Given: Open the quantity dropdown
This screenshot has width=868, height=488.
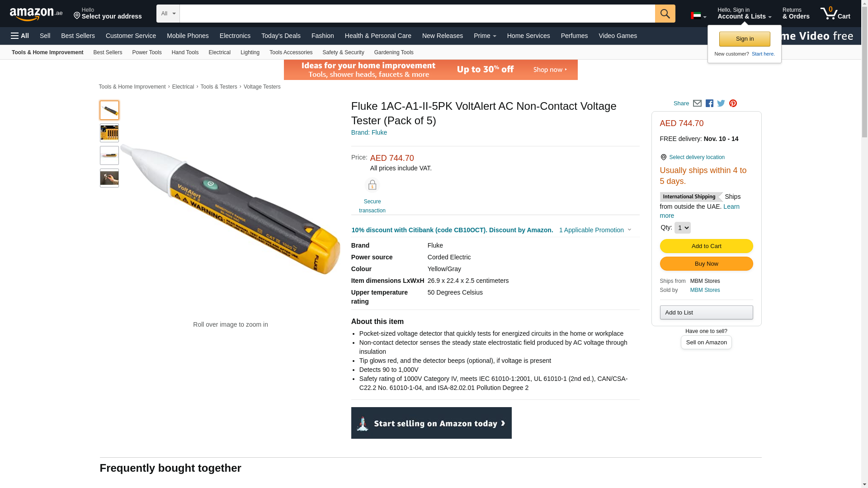Looking at the screenshot, I should click(x=682, y=228).
